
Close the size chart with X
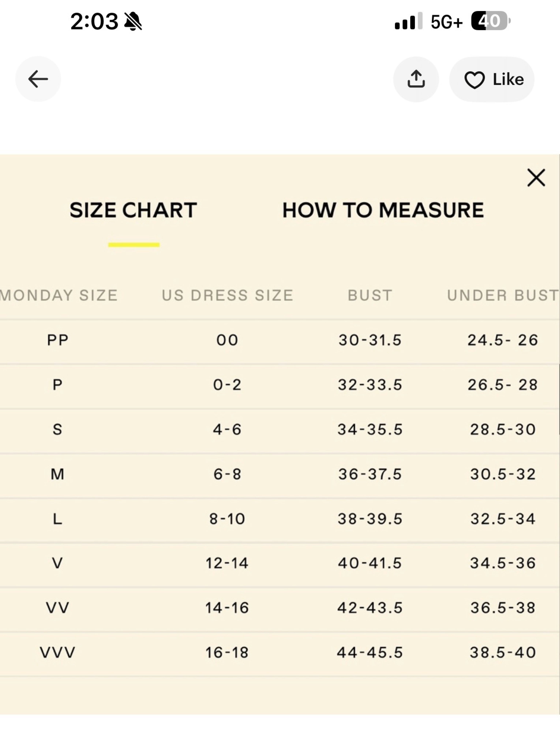(x=536, y=178)
